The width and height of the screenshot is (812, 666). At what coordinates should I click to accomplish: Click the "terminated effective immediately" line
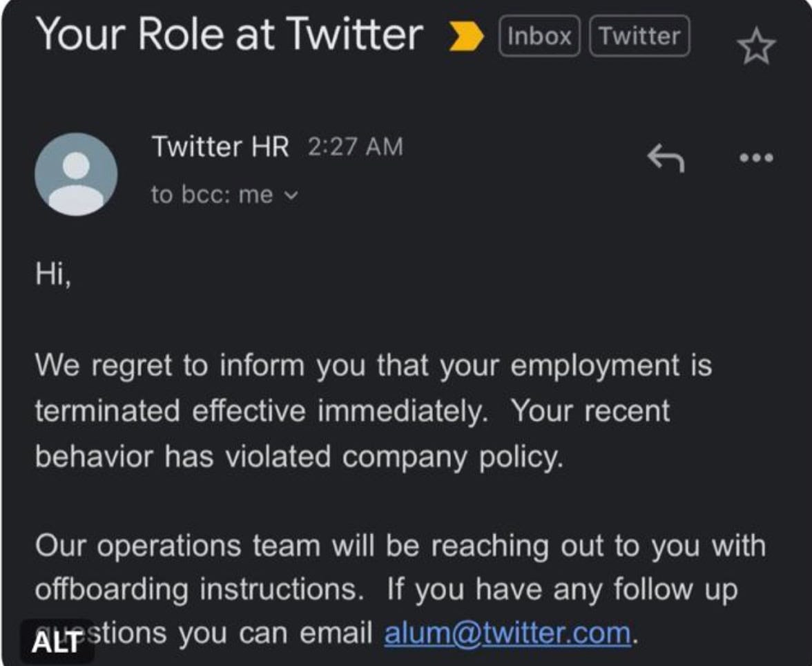[353, 411]
